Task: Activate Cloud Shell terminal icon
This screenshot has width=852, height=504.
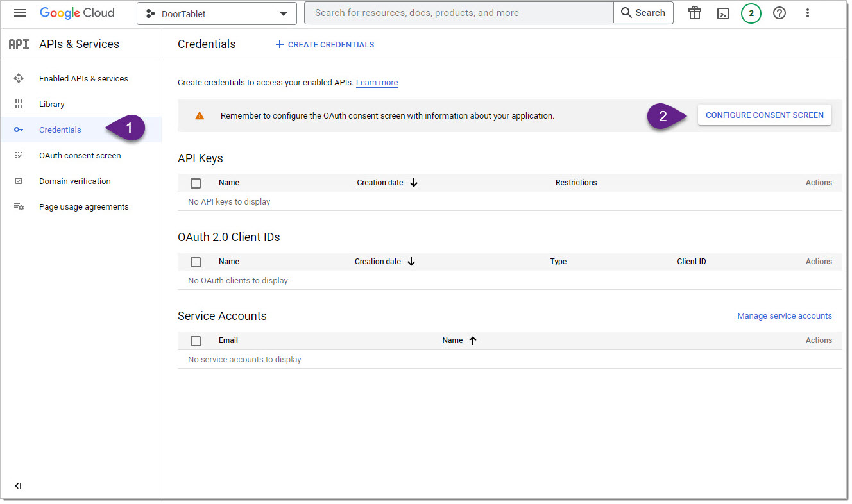Action: coord(723,13)
